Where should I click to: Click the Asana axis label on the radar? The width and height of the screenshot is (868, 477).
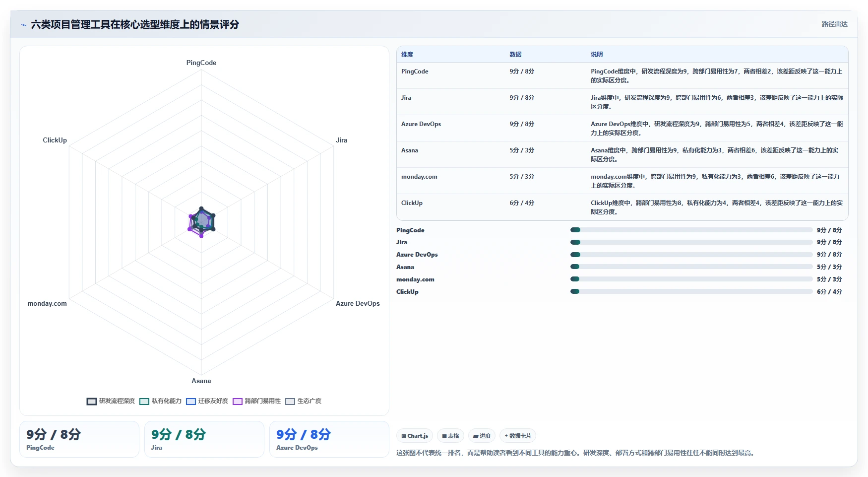point(201,381)
